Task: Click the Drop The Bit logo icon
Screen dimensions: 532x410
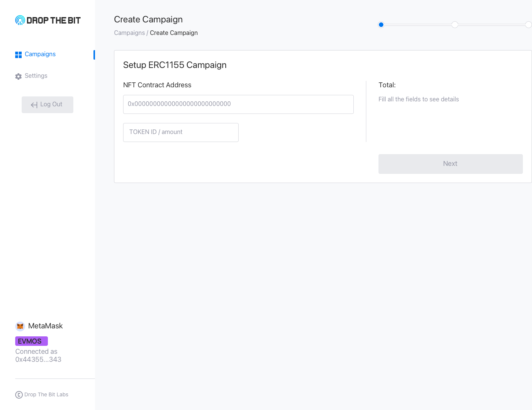Action: (x=20, y=20)
